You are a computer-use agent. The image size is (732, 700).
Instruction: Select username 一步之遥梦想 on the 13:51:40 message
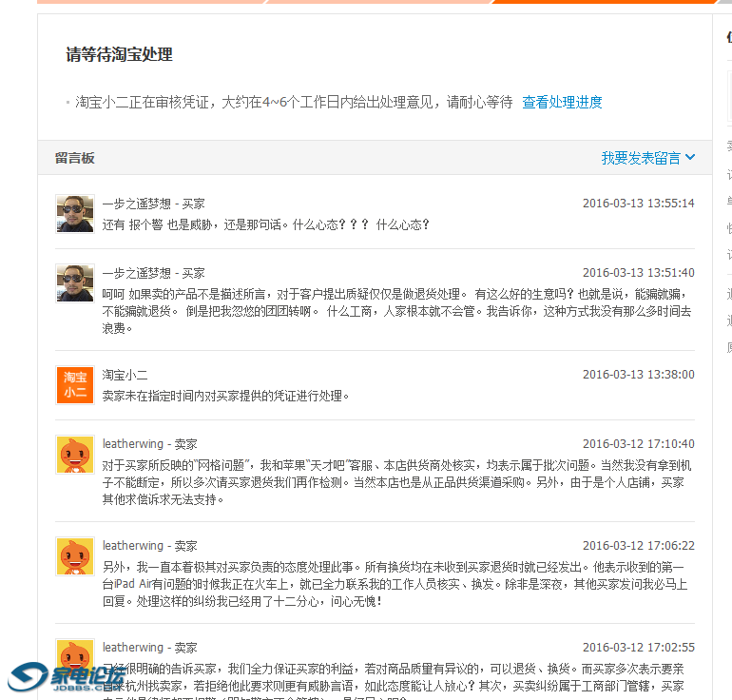pyautogui.click(x=136, y=273)
